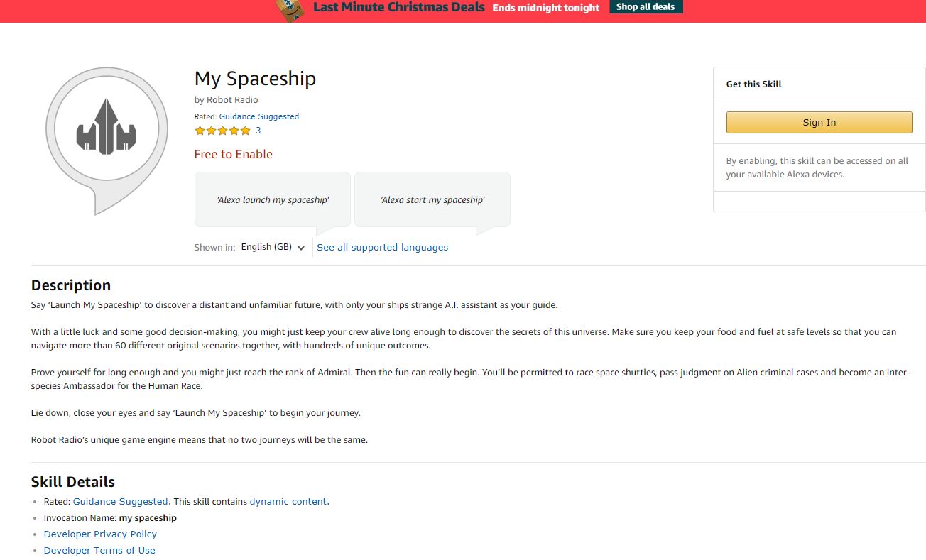This screenshot has height=560, width=926.
Task: Click the Free to Enable price text
Action: [233, 154]
